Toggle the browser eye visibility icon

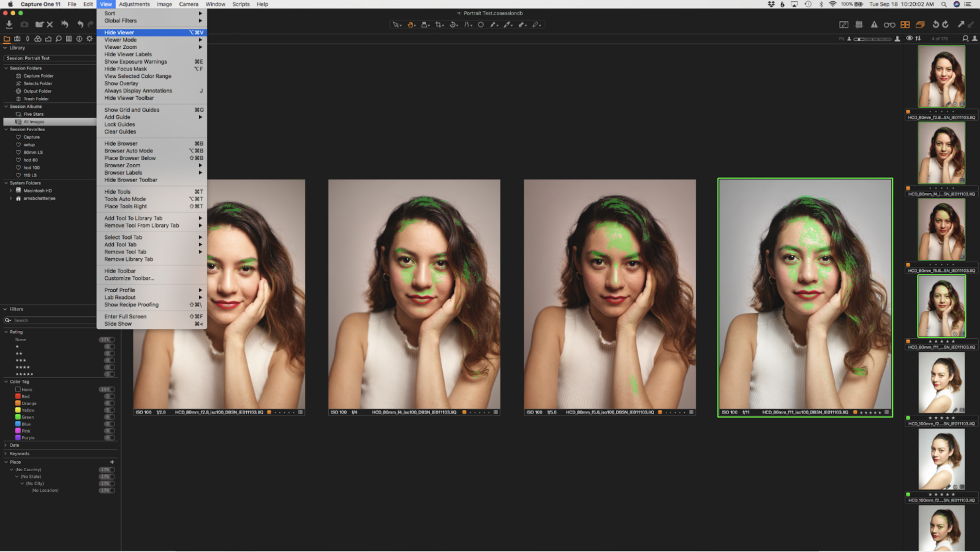(x=910, y=39)
